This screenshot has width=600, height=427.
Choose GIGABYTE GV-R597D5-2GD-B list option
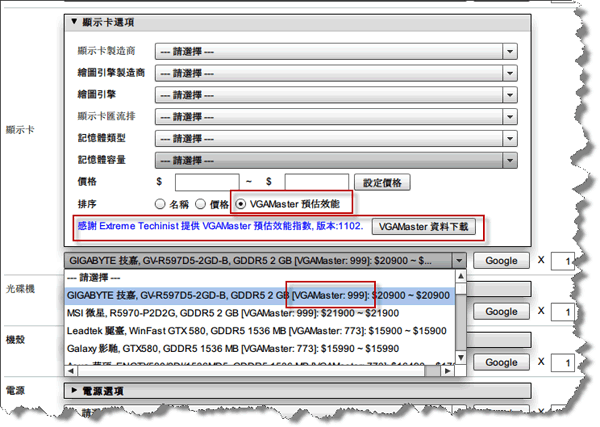pyautogui.click(x=260, y=295)
